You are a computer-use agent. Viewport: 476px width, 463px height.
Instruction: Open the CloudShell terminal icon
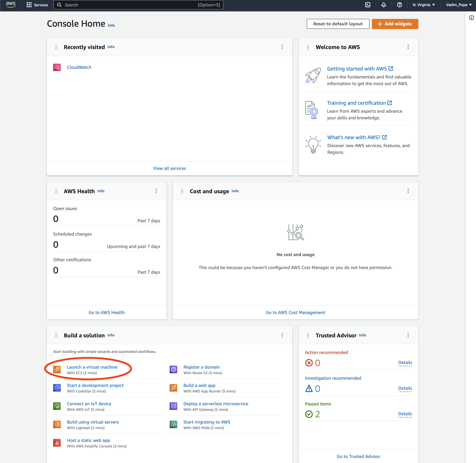point(368,5)
